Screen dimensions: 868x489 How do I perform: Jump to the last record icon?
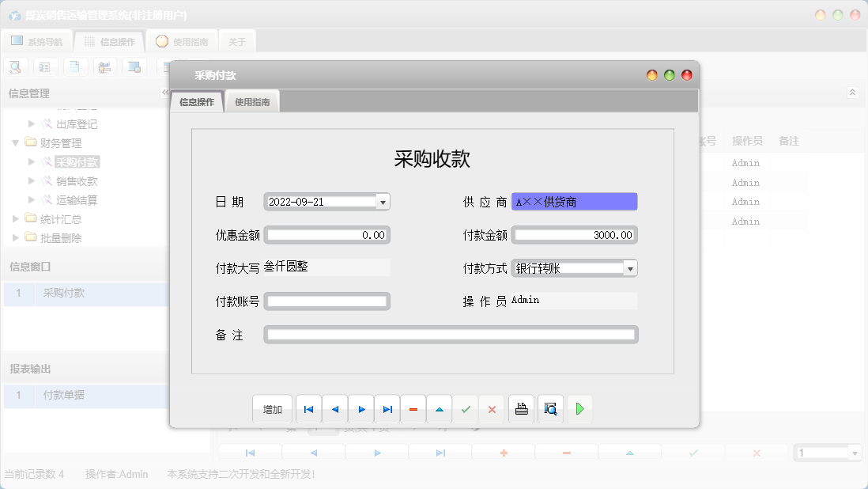tap(387, 409)
